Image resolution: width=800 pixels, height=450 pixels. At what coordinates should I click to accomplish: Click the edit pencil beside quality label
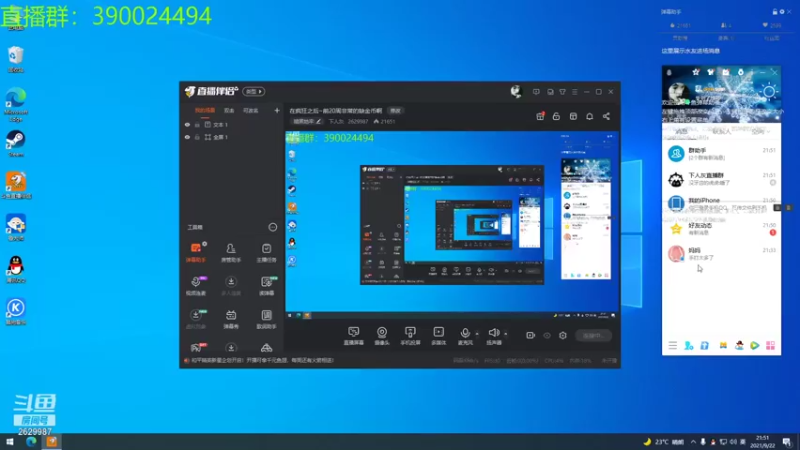[x=318, y=121]
